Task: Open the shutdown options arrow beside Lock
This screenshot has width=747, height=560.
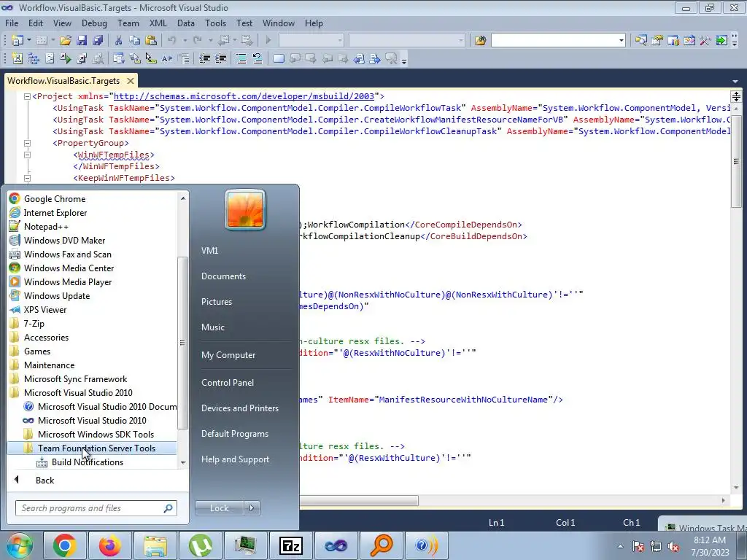Action: click(x=252, y=508)
